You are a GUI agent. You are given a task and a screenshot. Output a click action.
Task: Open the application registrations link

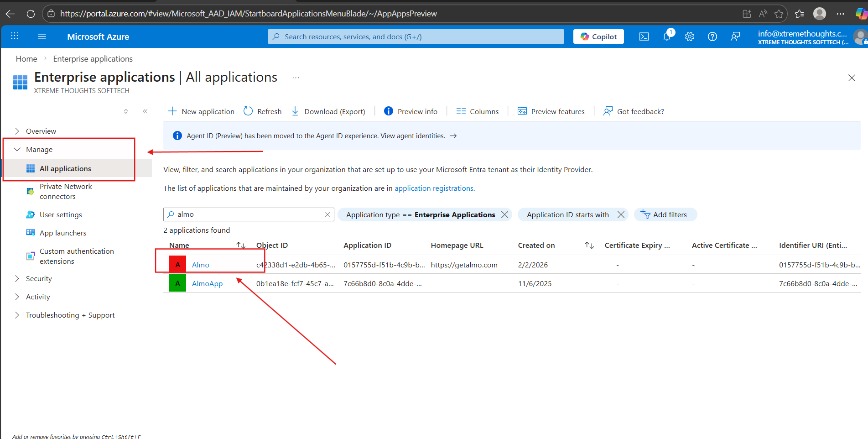tap(433, 188)
